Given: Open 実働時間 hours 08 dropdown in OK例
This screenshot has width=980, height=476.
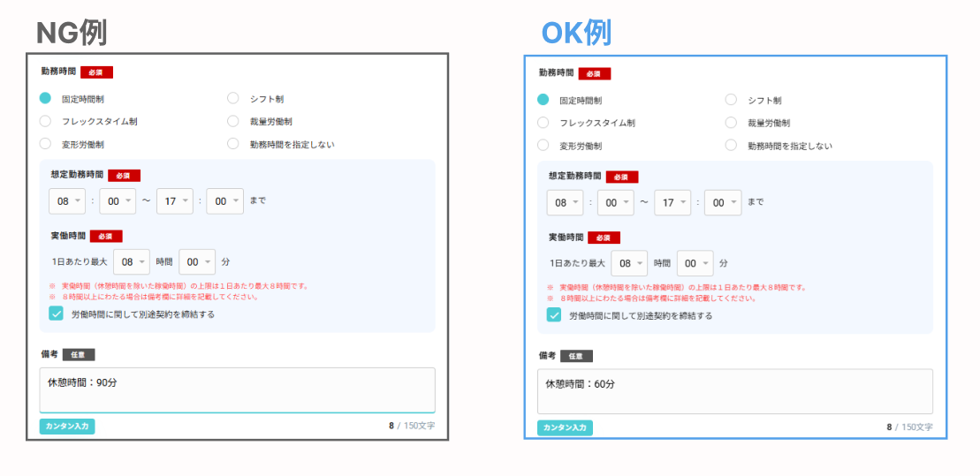Looking at the screenshot, I should (630, 263).
